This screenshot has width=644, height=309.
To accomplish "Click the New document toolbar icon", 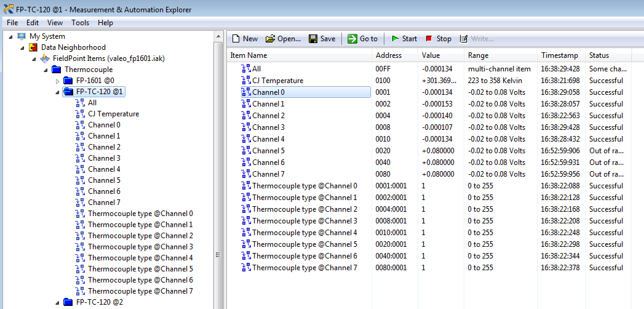I will point(236,39).
